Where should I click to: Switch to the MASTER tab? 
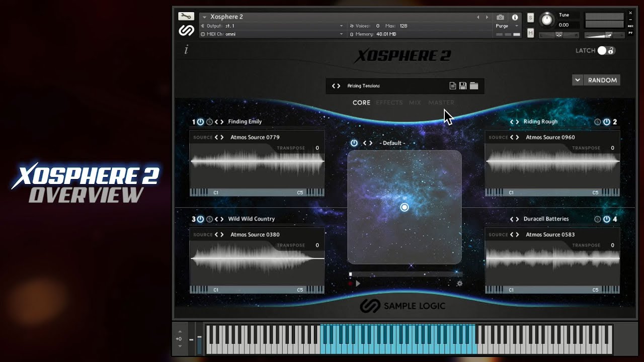tap(441, 103)
